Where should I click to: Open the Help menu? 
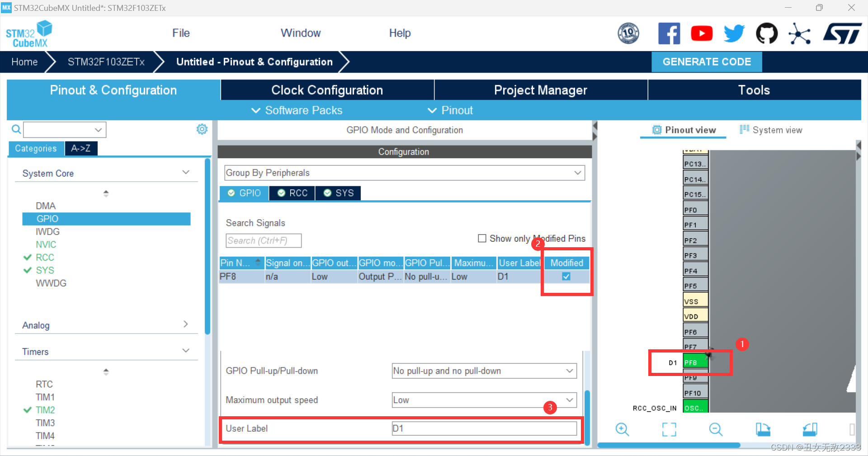coord(400,33)
